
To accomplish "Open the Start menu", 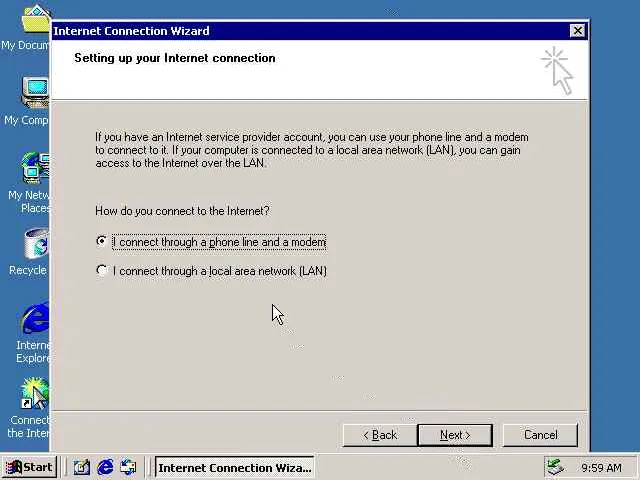I will pyautogui.click(x=29, y=467).
